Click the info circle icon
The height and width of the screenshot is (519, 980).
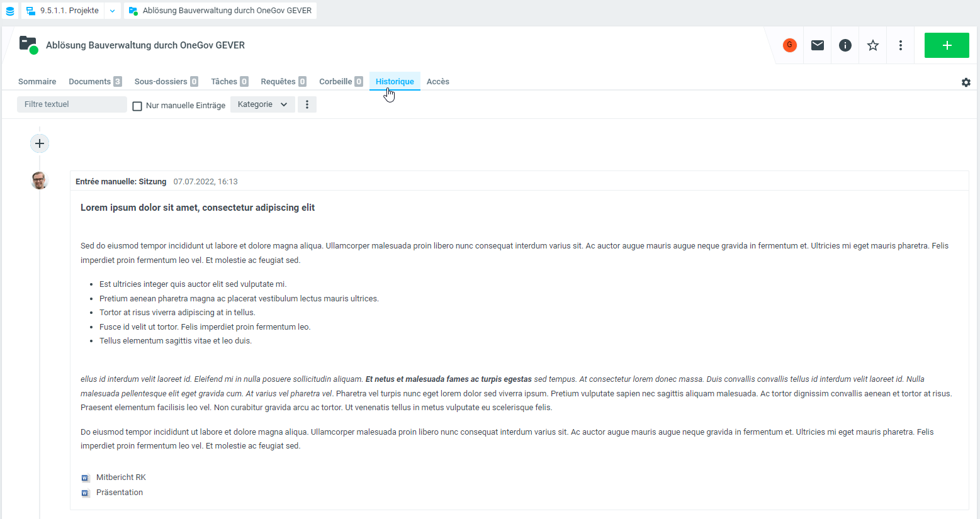845,45
